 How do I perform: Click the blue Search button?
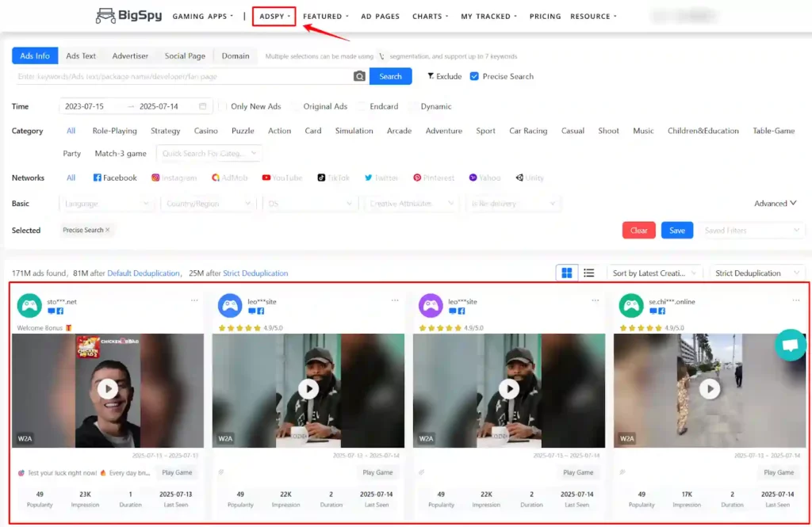pyautogui.click(x=390, y=76)
